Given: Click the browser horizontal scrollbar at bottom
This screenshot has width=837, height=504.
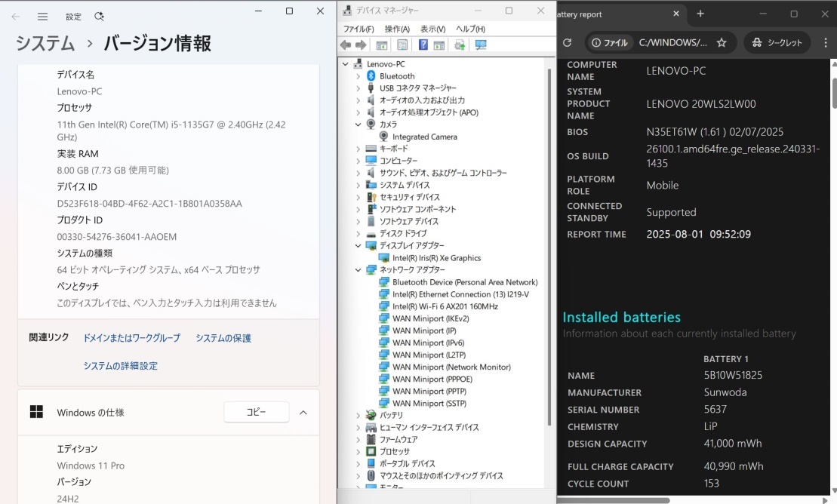Looking at the screenshot, I should point(614,500).
